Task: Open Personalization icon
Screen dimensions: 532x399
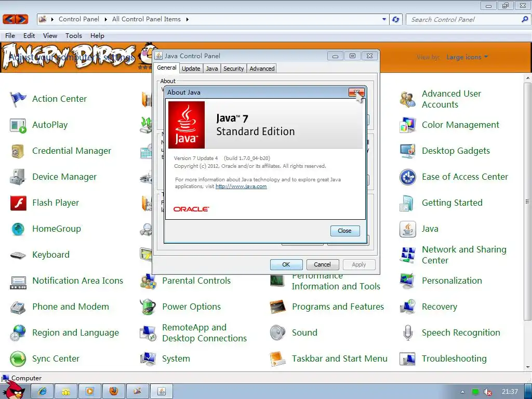Action: click(407, 281)
